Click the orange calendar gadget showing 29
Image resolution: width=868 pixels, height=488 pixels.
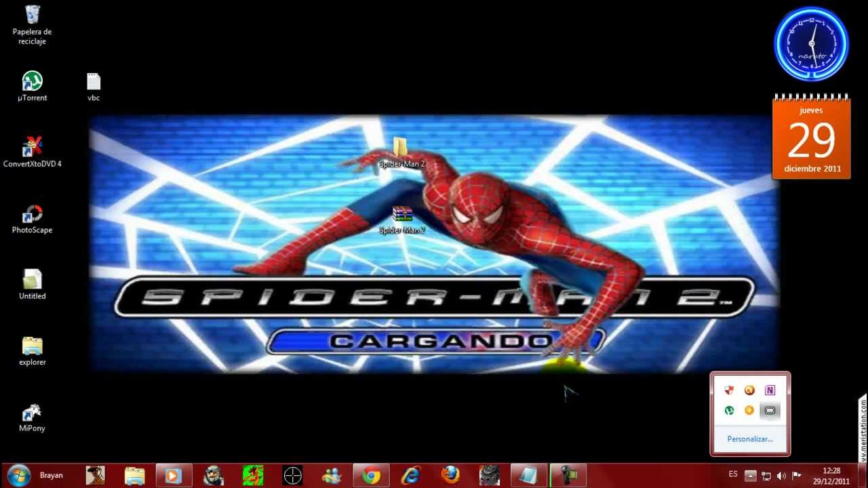811,137
